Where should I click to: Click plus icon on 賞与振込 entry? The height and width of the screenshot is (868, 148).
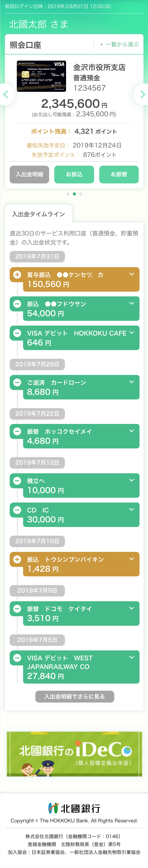[x=17, y=275]
